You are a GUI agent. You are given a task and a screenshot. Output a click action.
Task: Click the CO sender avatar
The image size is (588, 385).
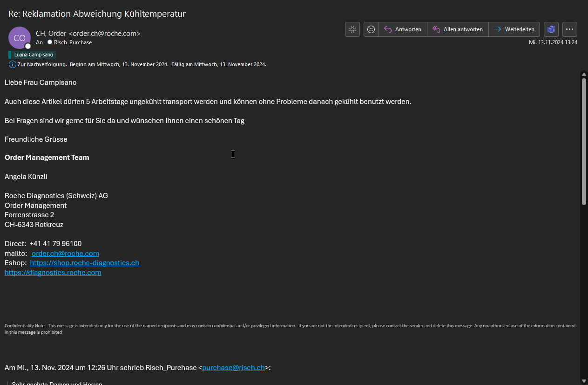point(20,38)
